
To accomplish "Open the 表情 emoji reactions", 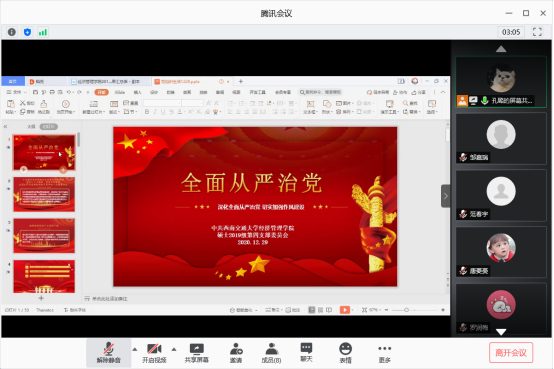I will coord(345,353).
